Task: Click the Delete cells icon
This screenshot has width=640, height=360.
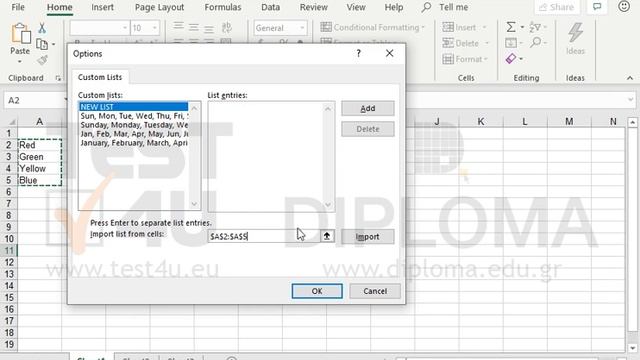Action: click(448, 43)
